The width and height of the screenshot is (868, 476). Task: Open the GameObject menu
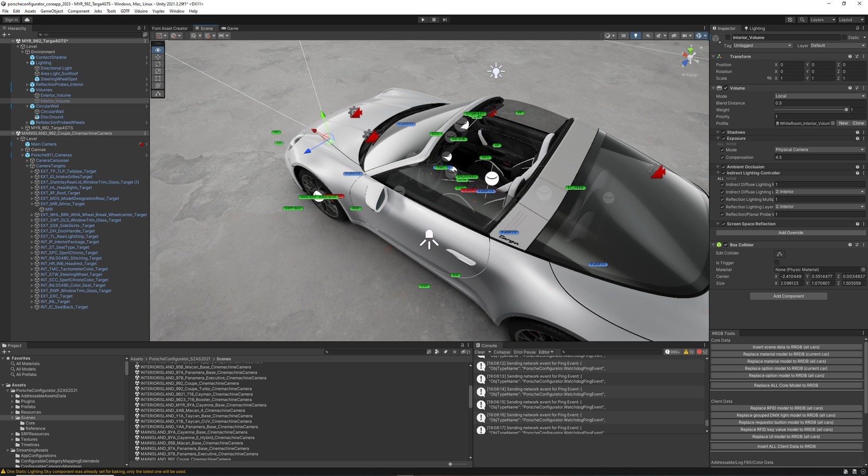point(52,11)
